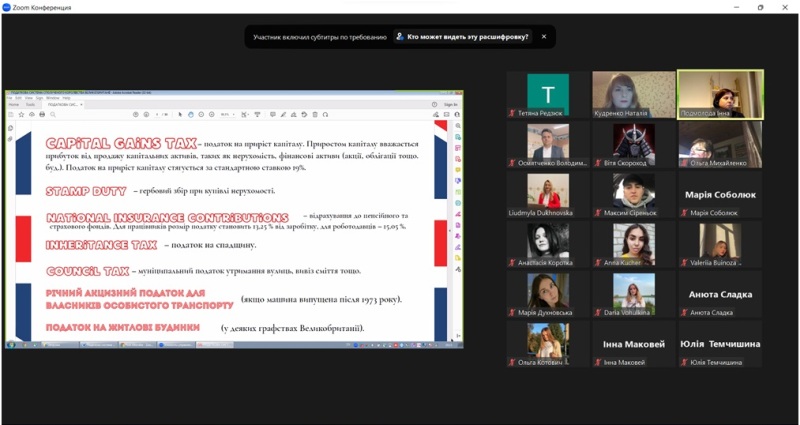Open the Window menu in Acrobat

tap(53, 98)
